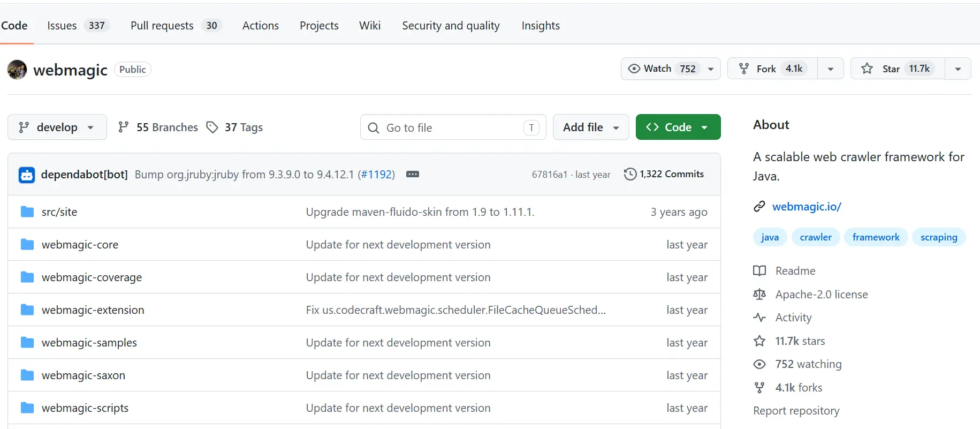
Task: Open the Watch notifications dropdown arrow
Action: [711, 69]
